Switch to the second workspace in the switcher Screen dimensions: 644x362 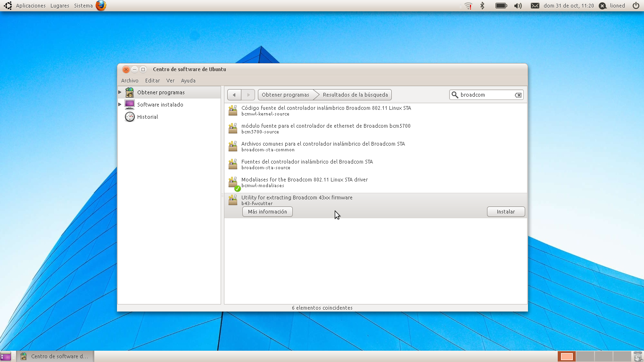(x=585, y=356)
